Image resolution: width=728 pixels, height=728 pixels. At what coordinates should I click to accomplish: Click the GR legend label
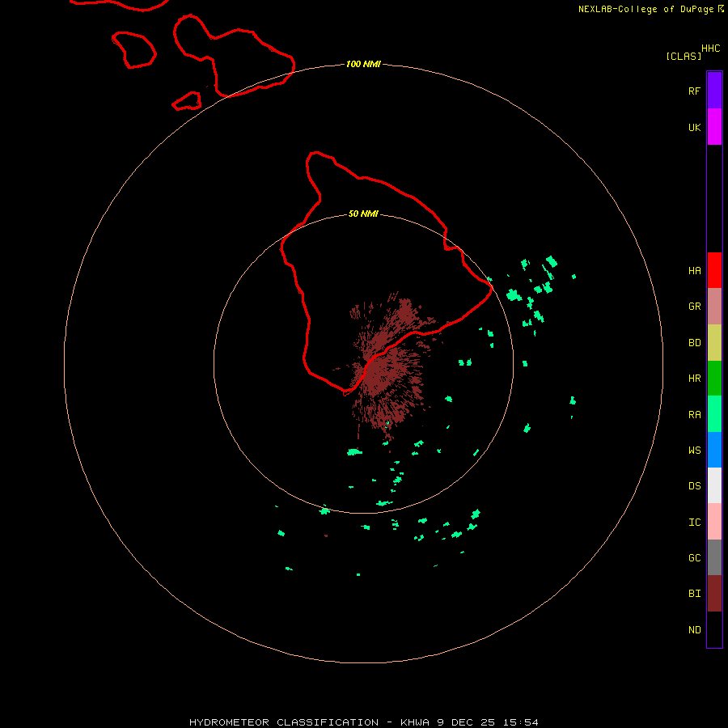(694, 307)
